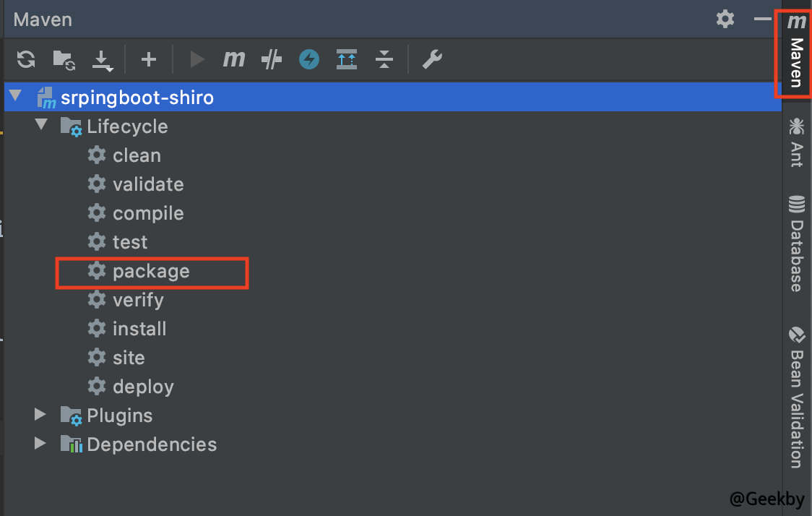Generate sources and update folders
812x516 pixels.
tap(64, 59)
